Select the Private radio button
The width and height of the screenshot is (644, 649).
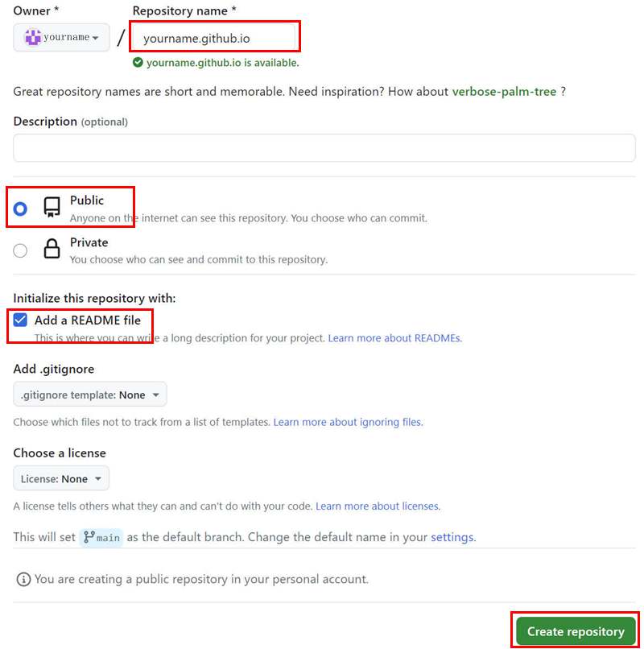pyautogui.click(x=20, y=250)
